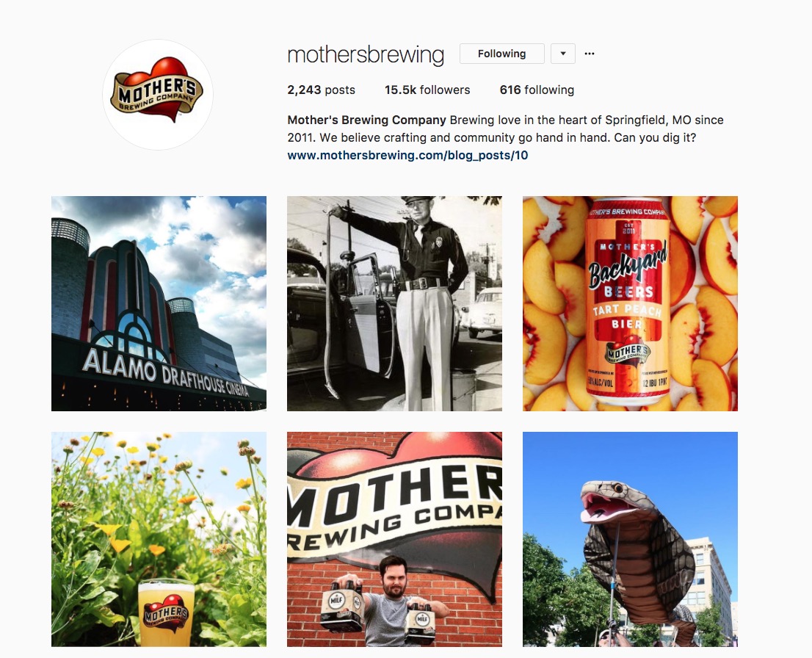Click the mothersbrewing username heading
Viewport: 812px width, 658px height.
click(366, 54)
